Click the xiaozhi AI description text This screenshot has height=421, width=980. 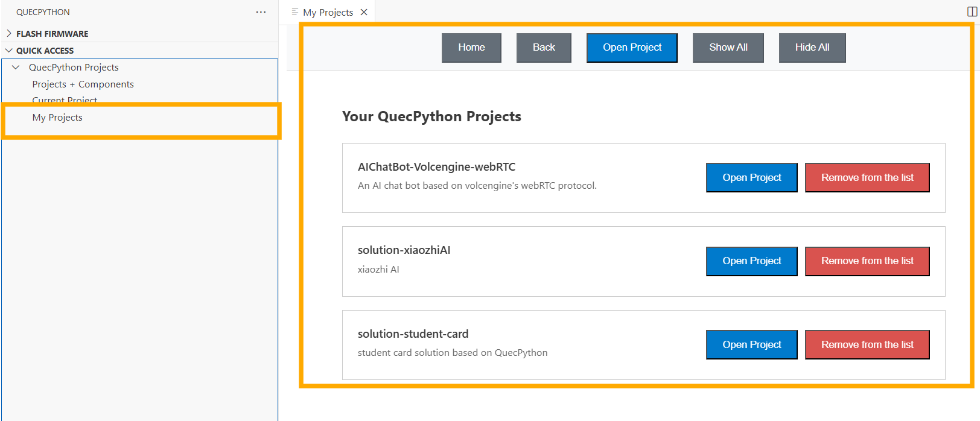378,270
